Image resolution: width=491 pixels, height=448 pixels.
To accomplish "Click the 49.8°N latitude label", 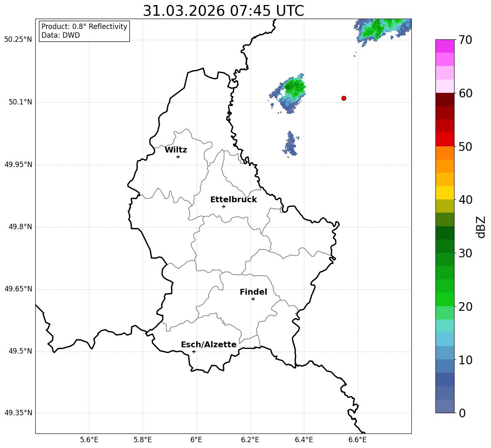I will coord(20,227).
